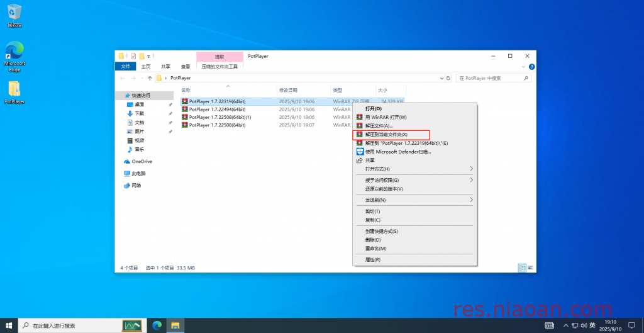Viewport: 644px width, 333px height.
Task: Open the Recycle Bin desktop icon
Action: pyautogui.click(x=14, y=16)
